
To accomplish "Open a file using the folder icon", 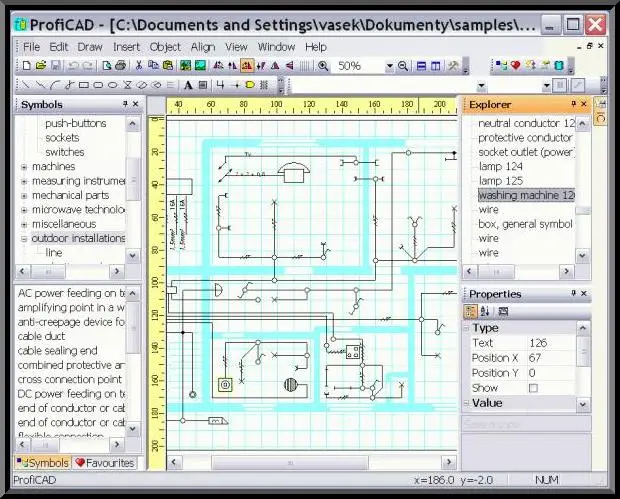I will [x=41, y=66].
